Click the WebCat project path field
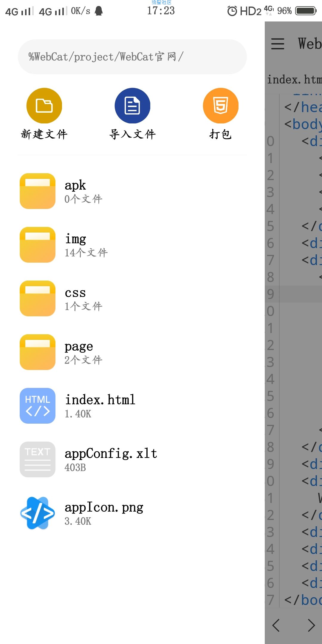 click(x=132, y=57)
